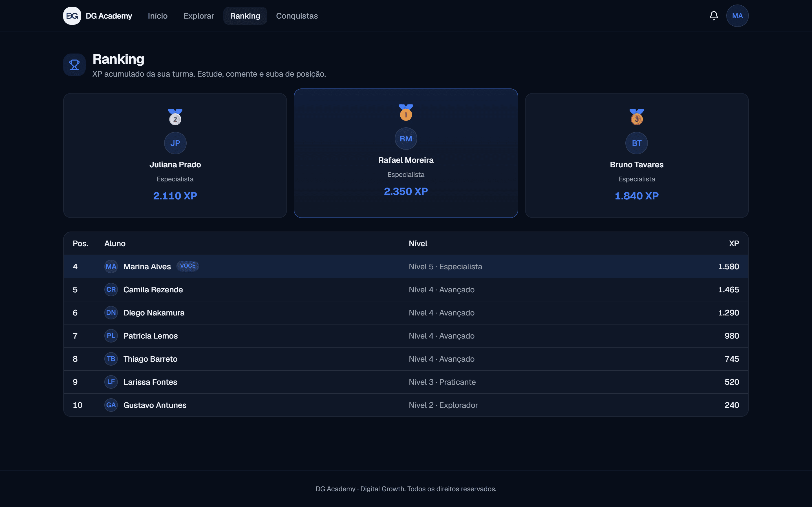Image resolution: width=812 pixels, height=507 pixels.
Task: Click the VOCÊ badge next to Marina Alves
Action: tap(187, 266)
